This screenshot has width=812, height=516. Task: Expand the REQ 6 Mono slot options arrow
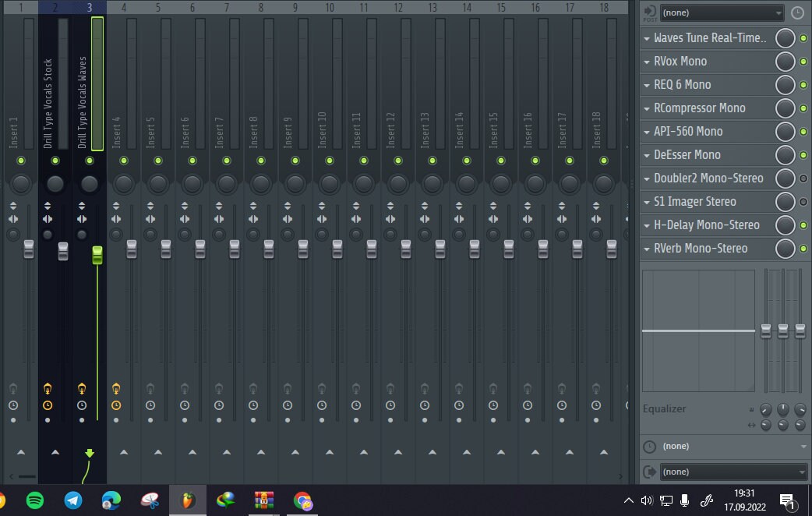pyautogui.click(x=648, y=84)
